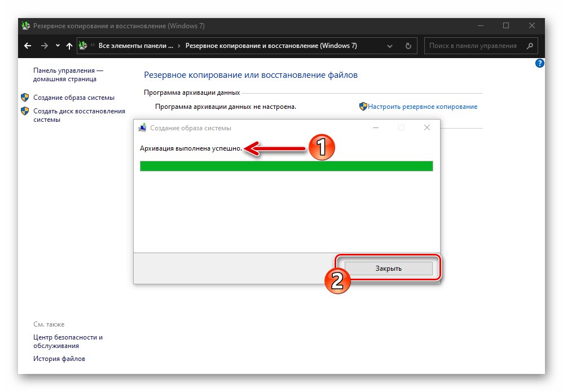Click dialog icon of 'Создание образа системы'
This screenshot has height=392, width=563.
point(143,128)
